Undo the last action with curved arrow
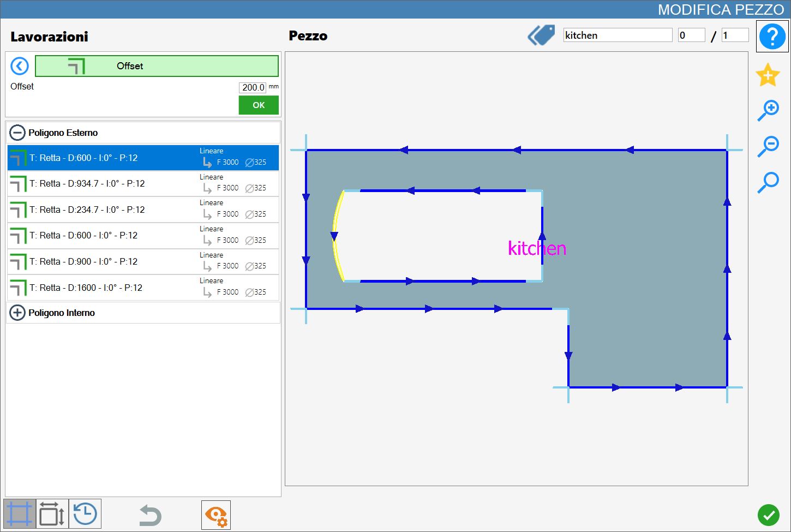Image resolution: width=791 pixels, height=532 pixels. click(150, 515)
